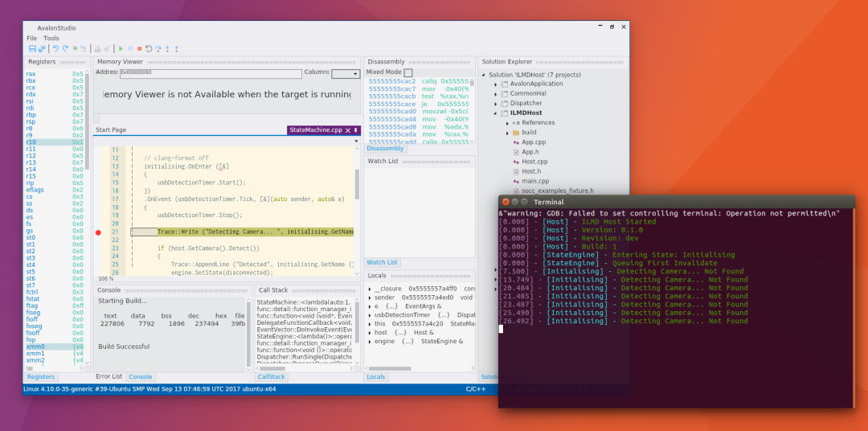Click the Save icon in the toolbar
The image size is (868, 431).
(32, 49)
